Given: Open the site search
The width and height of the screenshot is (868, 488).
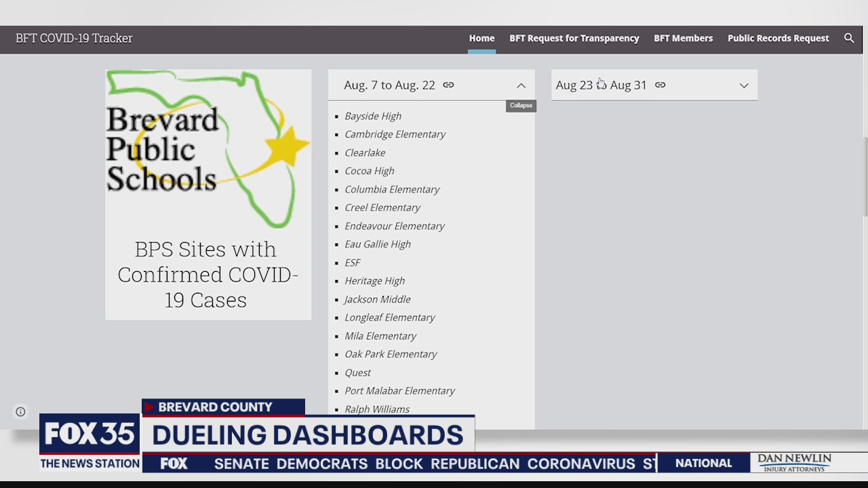Looking at the screenshot, I should 849,38.
